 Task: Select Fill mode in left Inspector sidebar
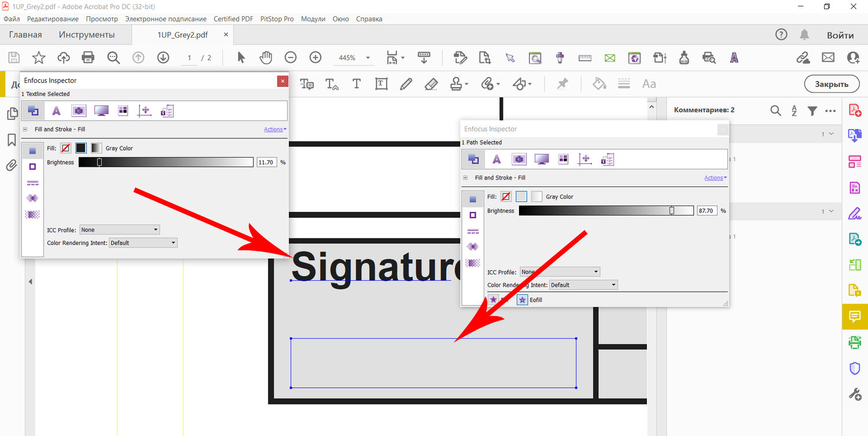pyautogui.click(x=32, y=151)
